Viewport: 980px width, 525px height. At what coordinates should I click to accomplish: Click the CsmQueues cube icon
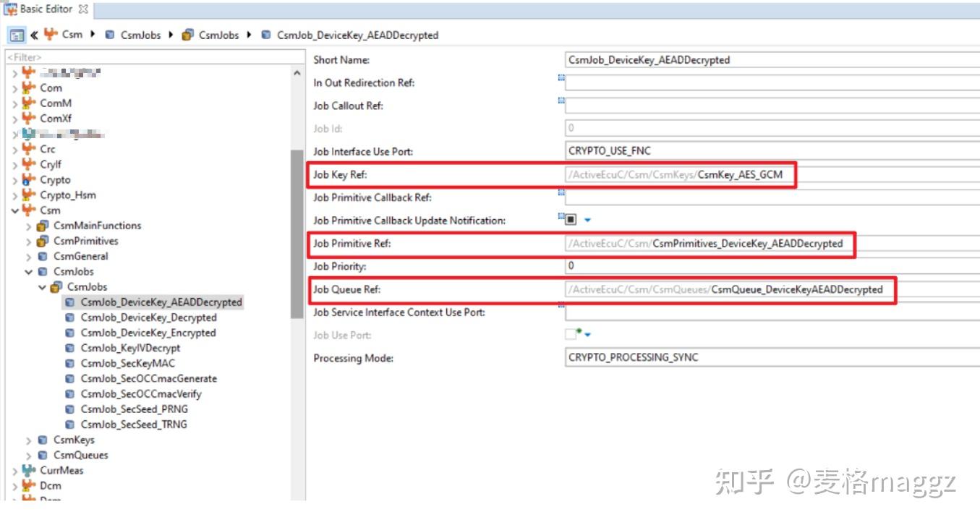(x=43, y=455)
